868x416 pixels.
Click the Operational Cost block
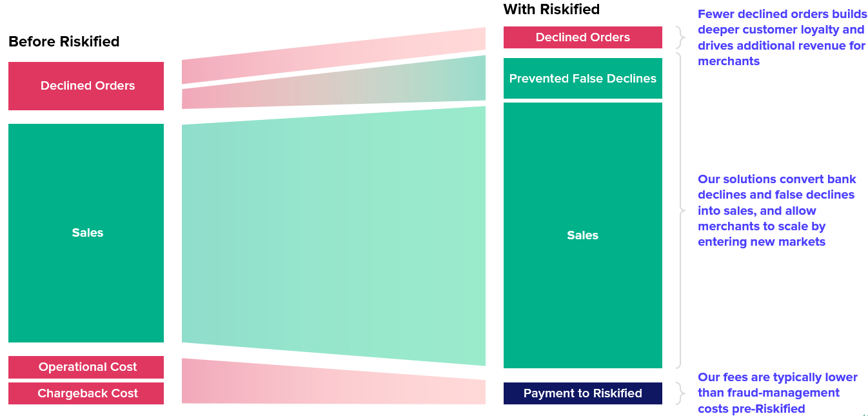[86, 367]
